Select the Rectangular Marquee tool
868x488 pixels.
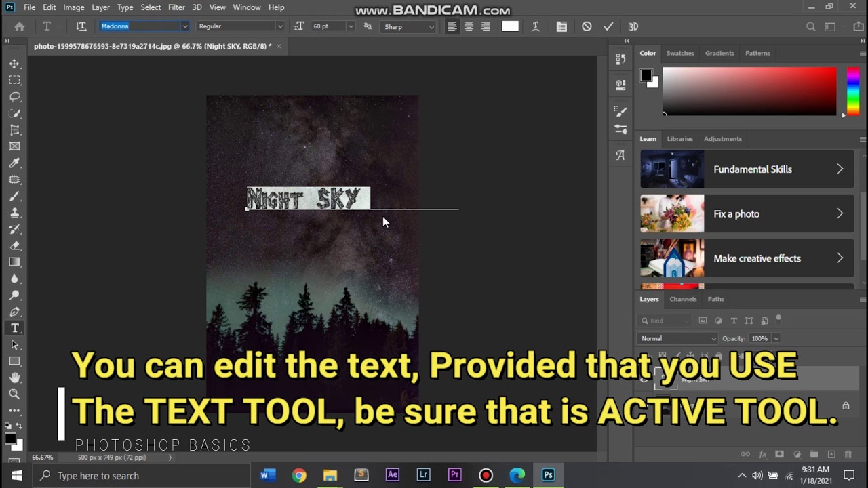click(14, 80)
